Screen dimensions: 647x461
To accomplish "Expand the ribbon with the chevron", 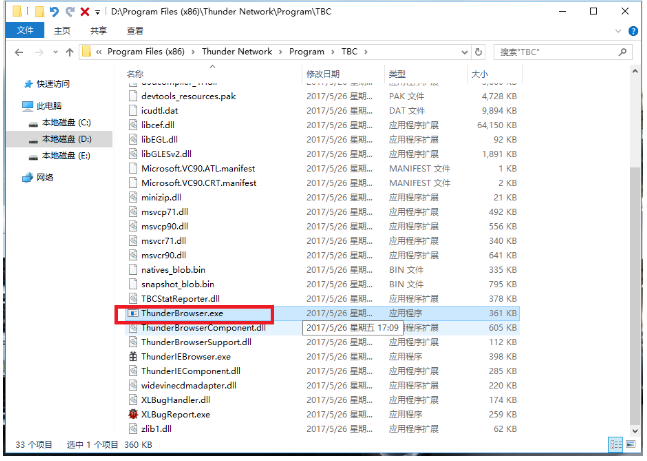I will tap(618, 31).
